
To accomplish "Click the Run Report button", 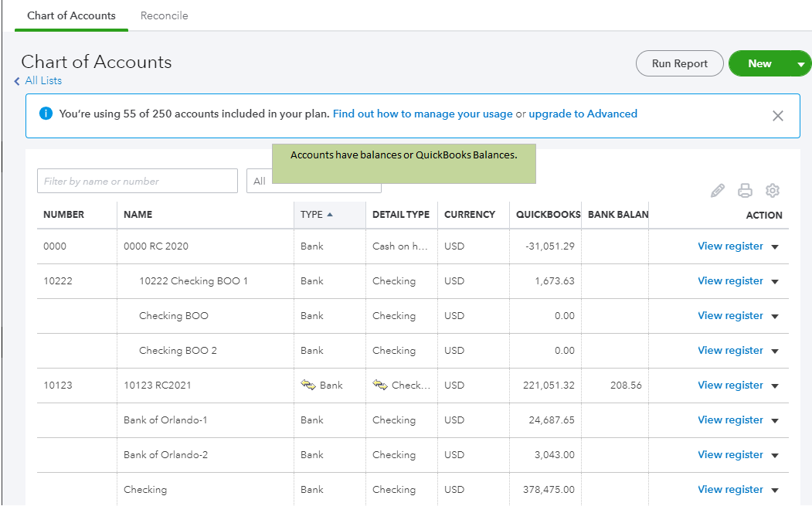I will coord(679,63).
